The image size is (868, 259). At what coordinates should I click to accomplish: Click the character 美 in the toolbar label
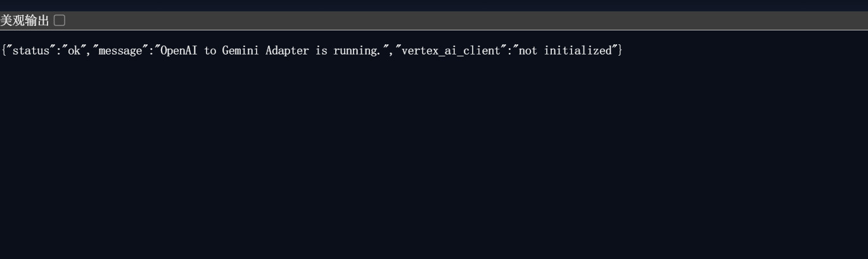click(6, 21)
